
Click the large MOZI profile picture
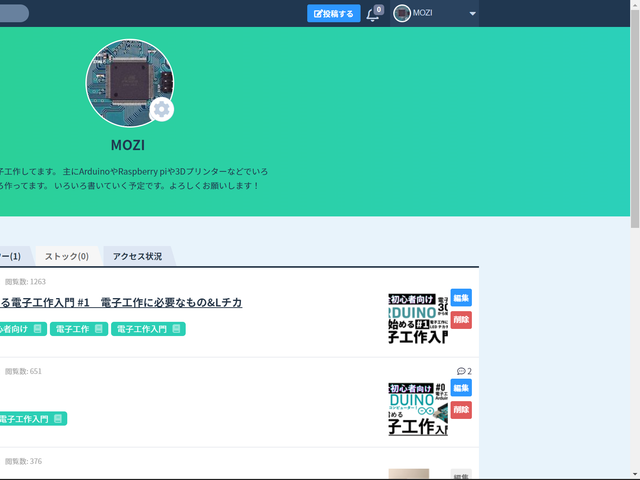point(129,83)
